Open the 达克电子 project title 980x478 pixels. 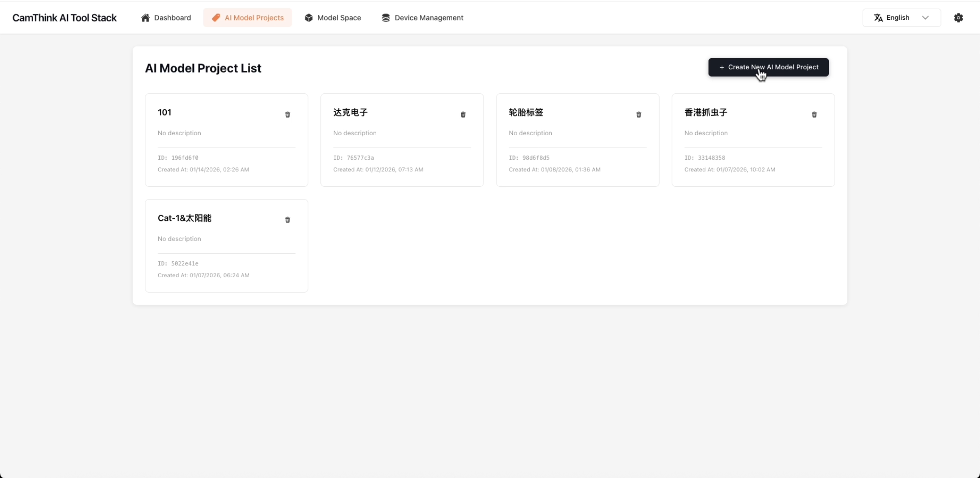point(350,113)
